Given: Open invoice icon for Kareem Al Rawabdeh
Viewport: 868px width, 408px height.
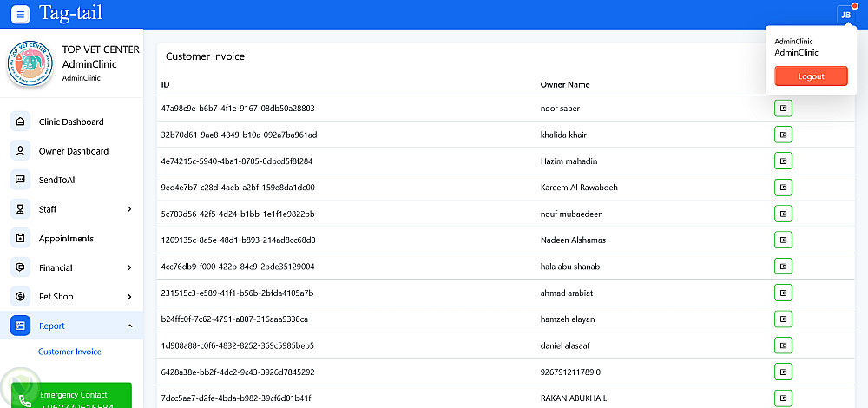Looking at the screenshot, I should [783, 188].
